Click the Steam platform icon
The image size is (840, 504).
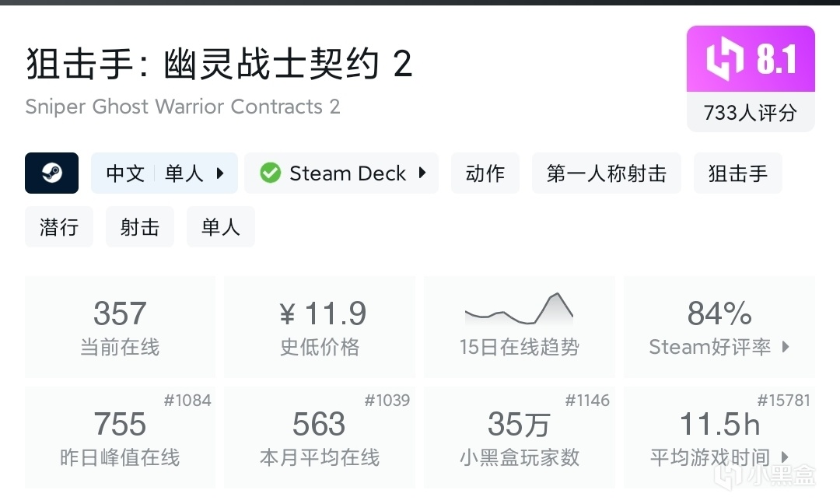click(51, 173)
